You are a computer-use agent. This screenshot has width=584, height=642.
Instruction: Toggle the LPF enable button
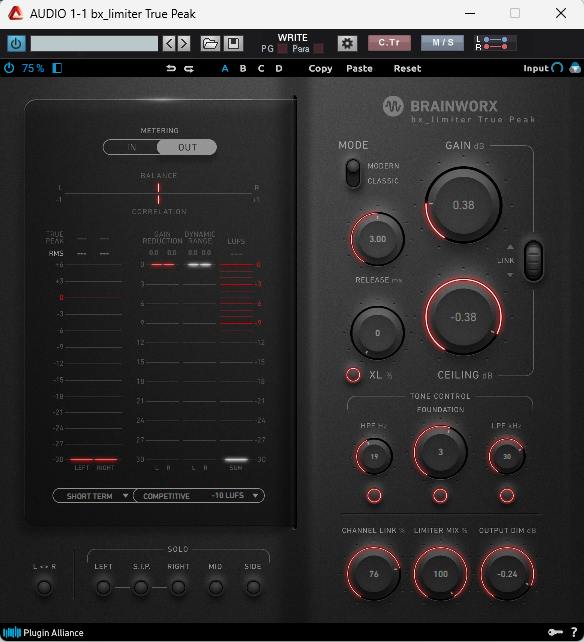tap(507, 495)
